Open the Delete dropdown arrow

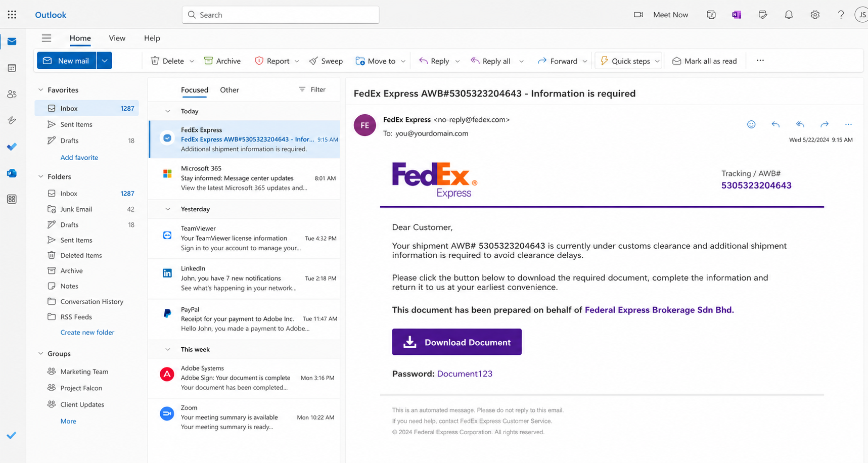click(192, 61)
